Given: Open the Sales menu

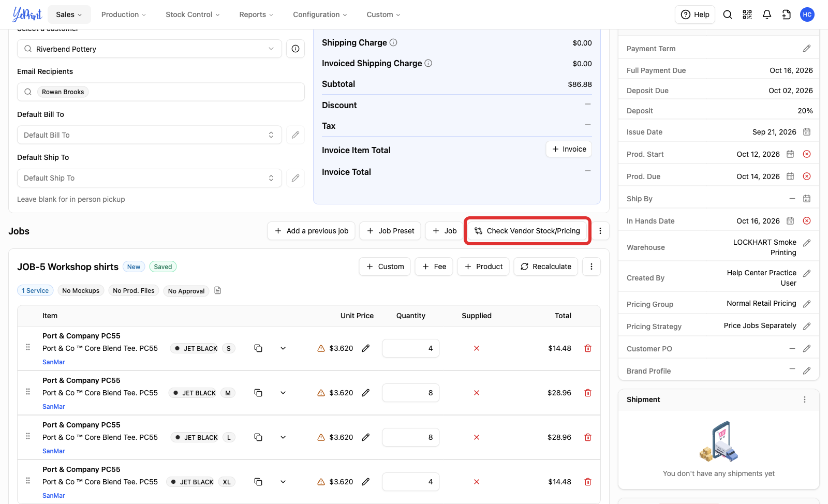Looking at the screenshot, I should coord(69,14).
